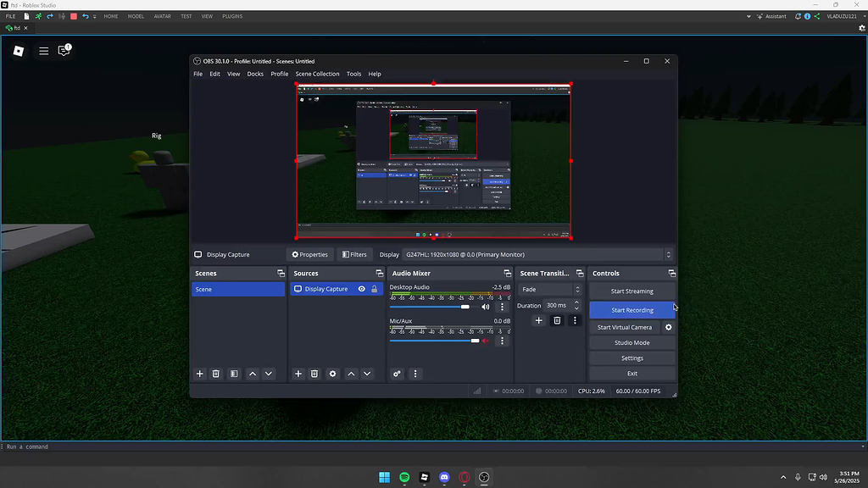
Task: Click Start Recording
Action: [632, 310]
